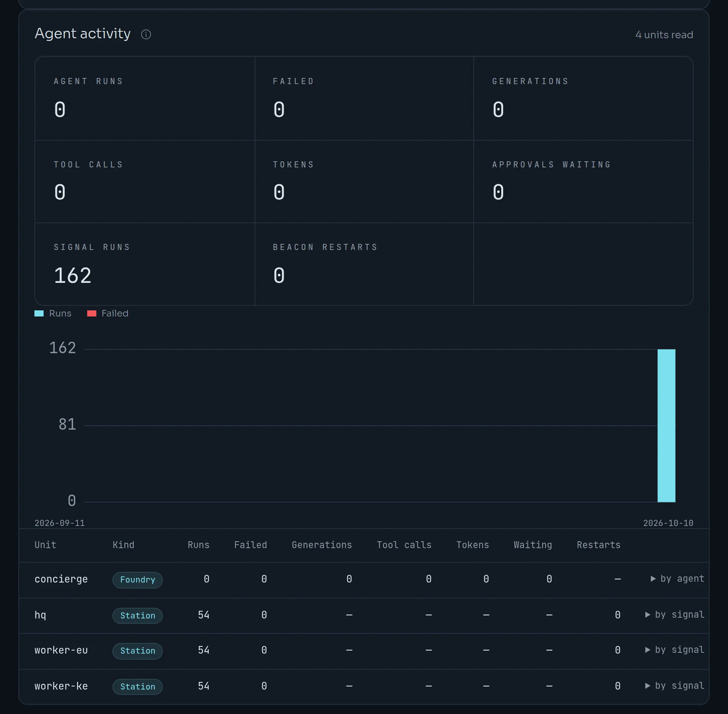Screen dimensions: 728x714
Task: Click the Failed column header
Action: tap(251, 545)
